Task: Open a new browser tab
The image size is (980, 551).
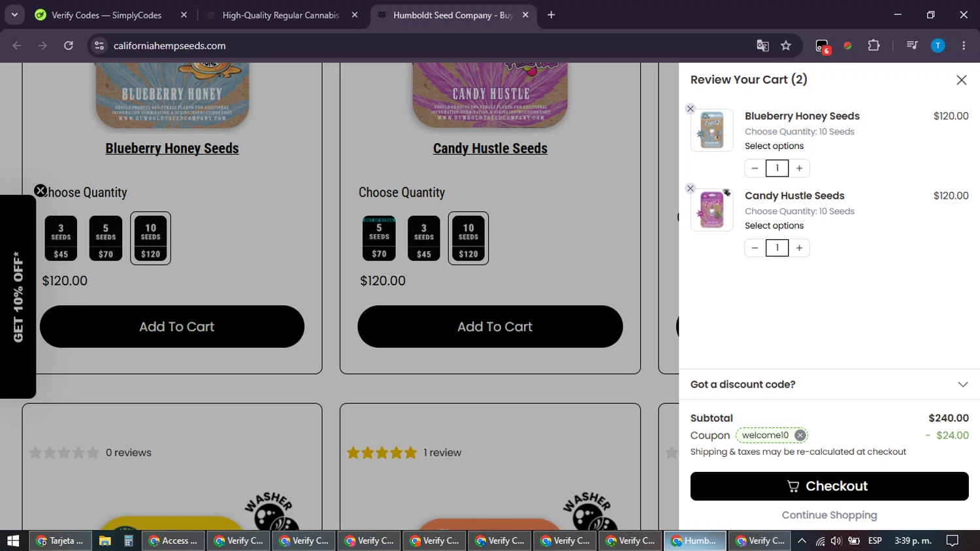Action: [551, 15]
